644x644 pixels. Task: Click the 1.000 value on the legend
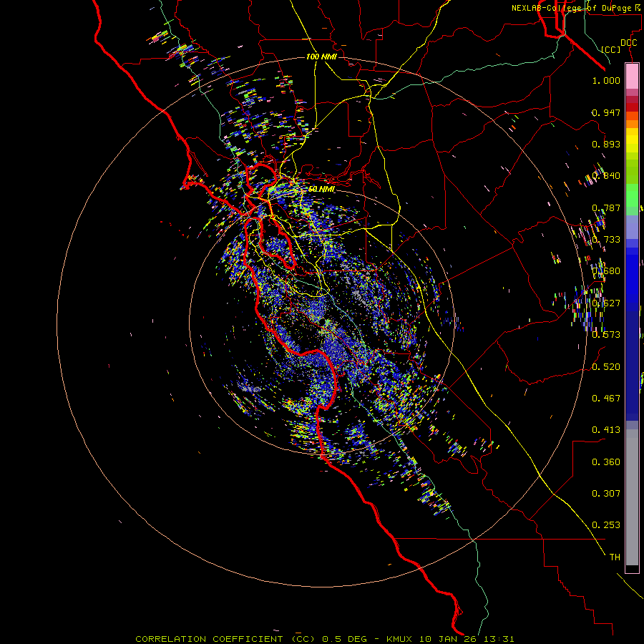606,80
